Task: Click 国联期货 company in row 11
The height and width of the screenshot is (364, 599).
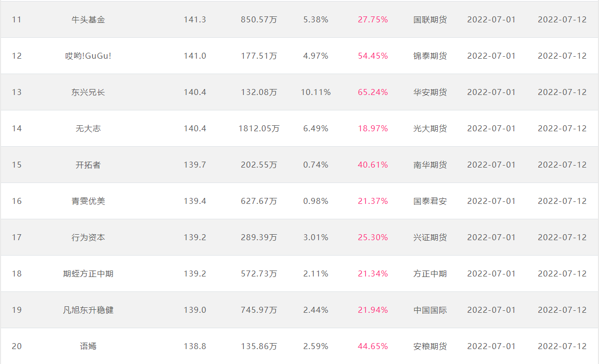Action: [x=430, y=20]
